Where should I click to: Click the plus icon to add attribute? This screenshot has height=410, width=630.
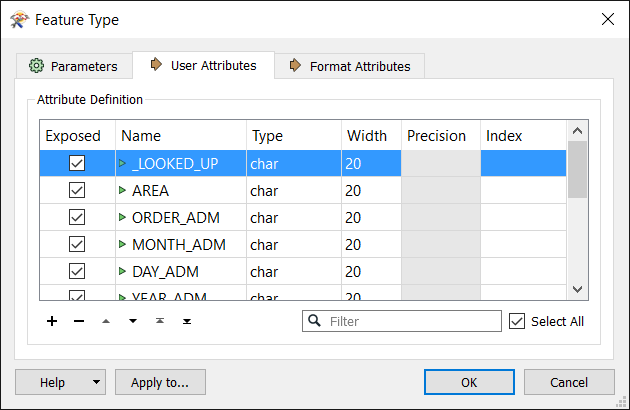click(52, 321)
